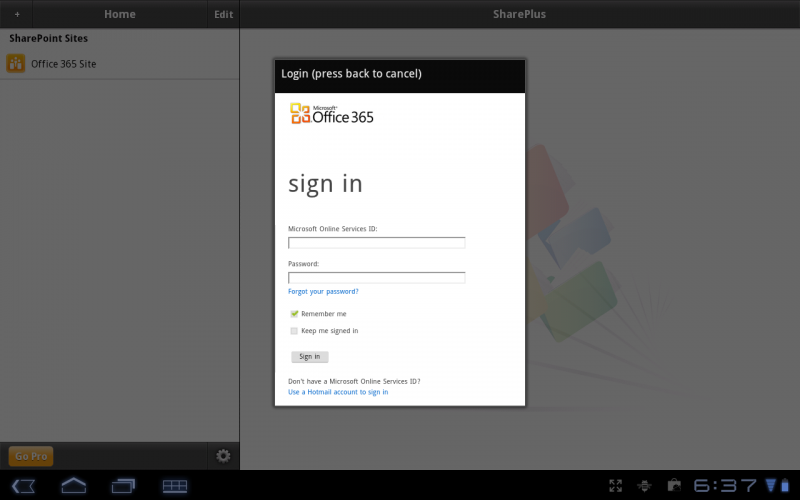This screenshot has width=800, height=500.
Task: Tap the Android back navigation icon
Action: (23, 486)
